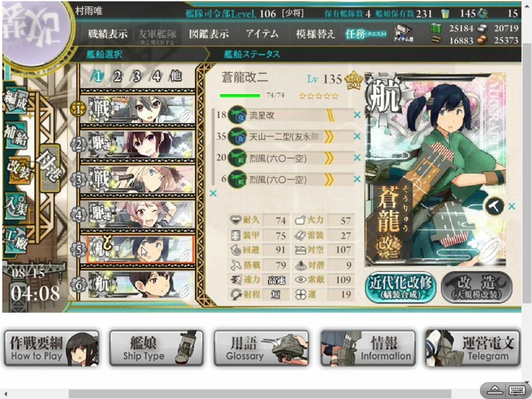Open the 編成 fleet organization sidebar icon
532x399 pixels.
coord(16,101)
